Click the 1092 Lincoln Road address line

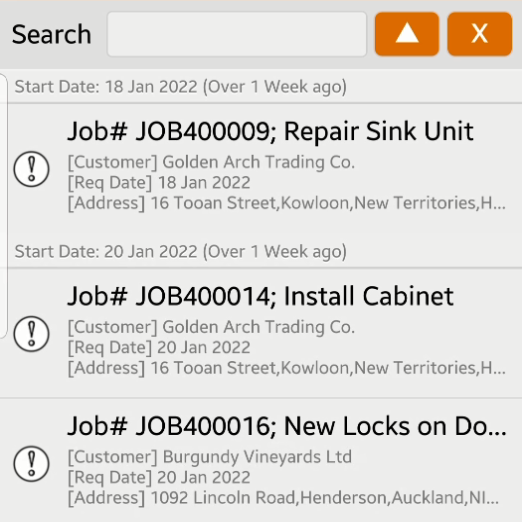click(283, 498)
